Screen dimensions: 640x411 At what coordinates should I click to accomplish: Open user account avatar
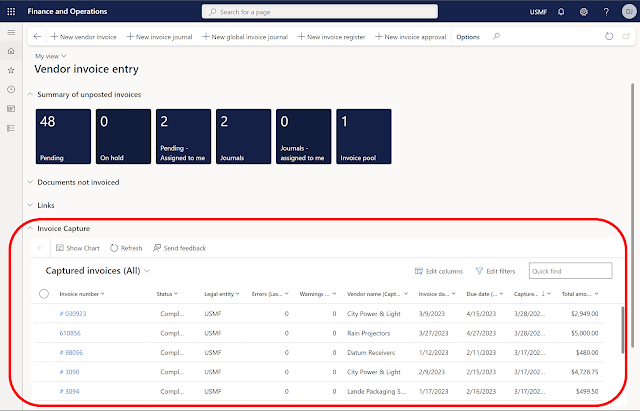coord(629,12)
